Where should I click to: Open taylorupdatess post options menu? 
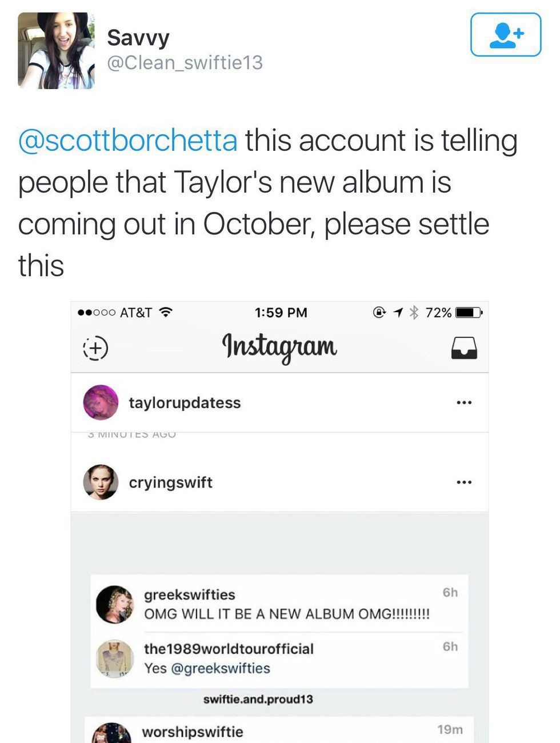click(x=464, y=403)
